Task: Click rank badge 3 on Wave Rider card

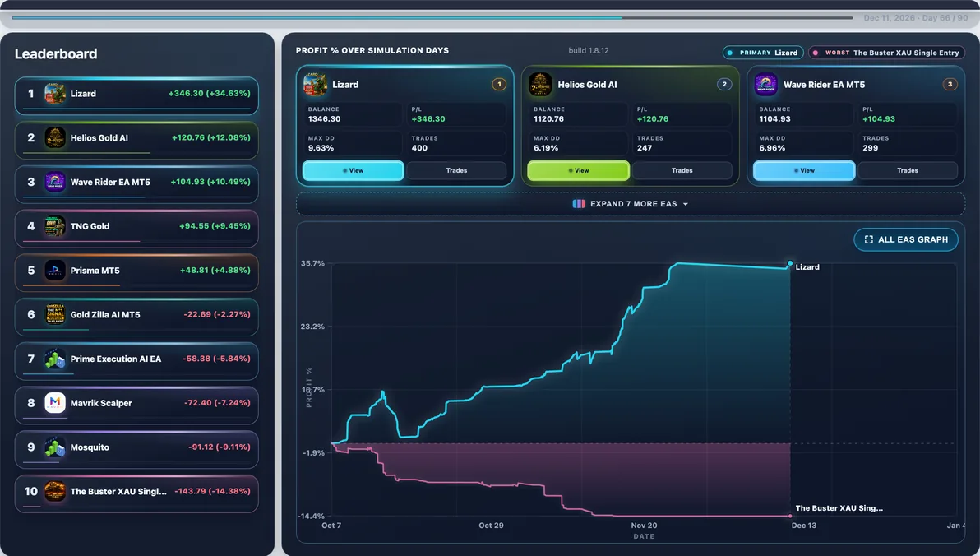Action: tap(950, 85)
